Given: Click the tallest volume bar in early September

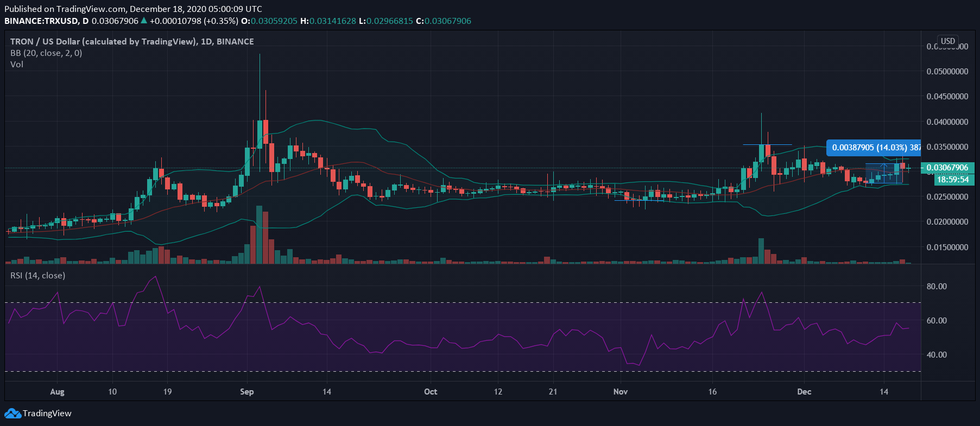Looking at the screenshot, I should 259,234.
